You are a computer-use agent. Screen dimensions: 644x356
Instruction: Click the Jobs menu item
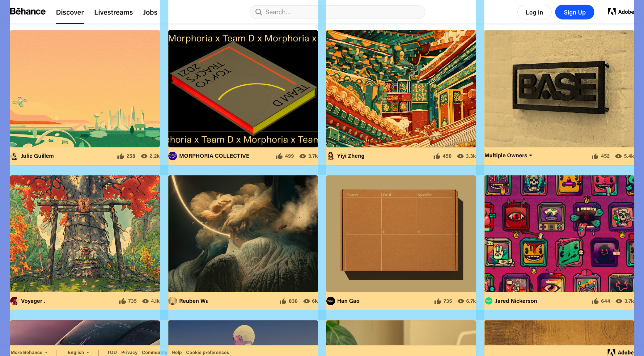(x=150, y=12)
